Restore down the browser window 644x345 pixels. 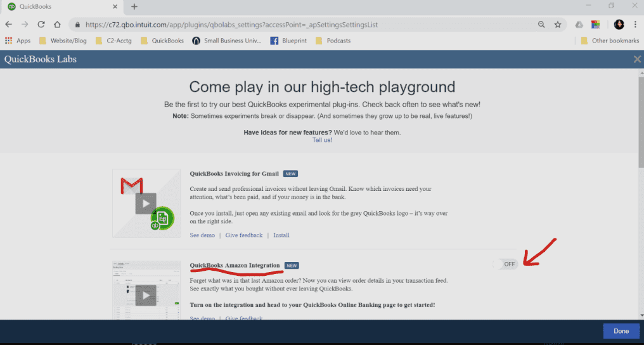tap(612, 6)
